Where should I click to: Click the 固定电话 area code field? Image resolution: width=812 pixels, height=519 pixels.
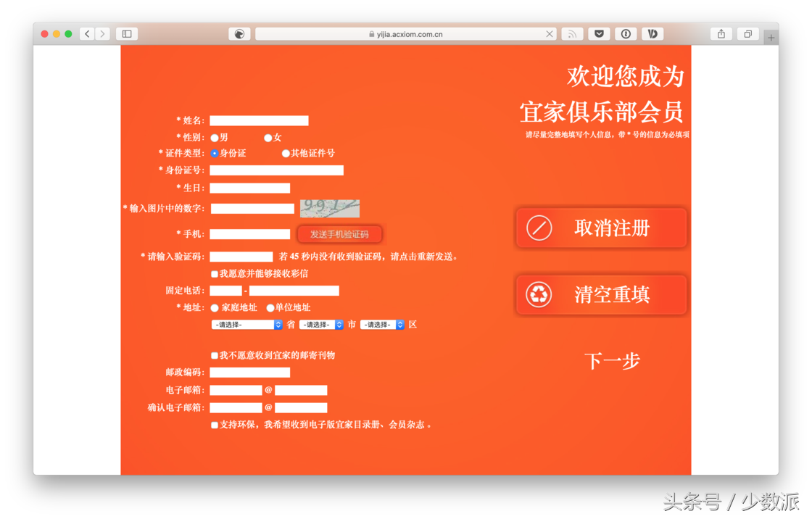(x=225, y=291)
